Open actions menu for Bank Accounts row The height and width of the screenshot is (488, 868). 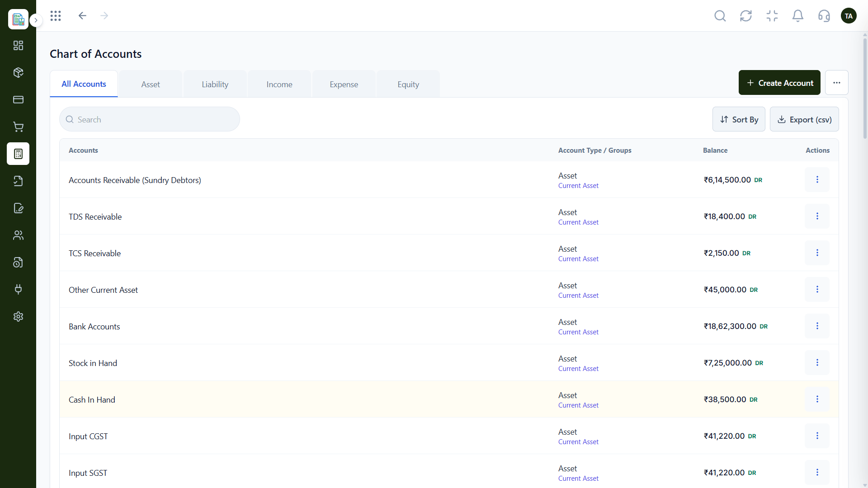point(817,326)
